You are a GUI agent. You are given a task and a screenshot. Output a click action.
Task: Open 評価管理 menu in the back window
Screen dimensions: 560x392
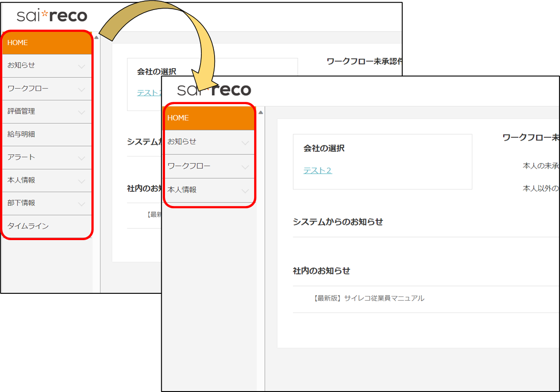click(x=47, y=111)
